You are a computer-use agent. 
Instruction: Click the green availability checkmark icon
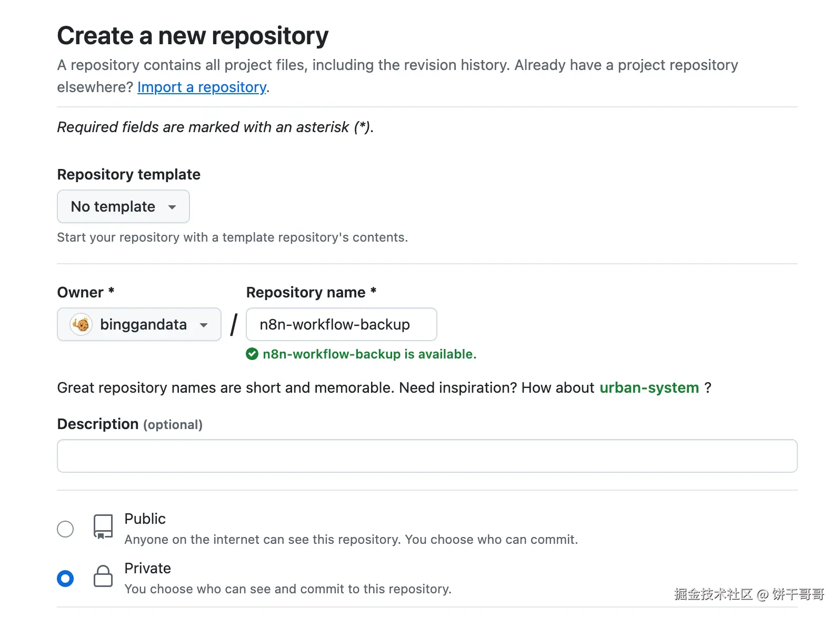tap(252, 354)
